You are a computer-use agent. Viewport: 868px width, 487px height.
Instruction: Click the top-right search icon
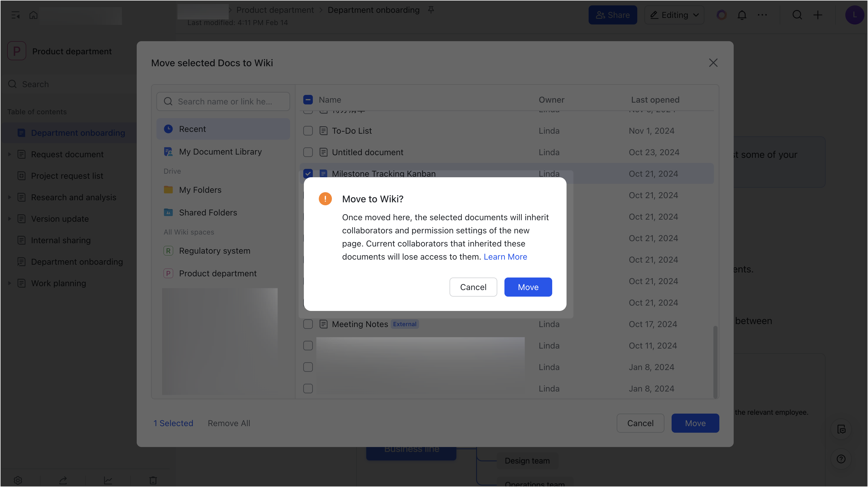797,15
